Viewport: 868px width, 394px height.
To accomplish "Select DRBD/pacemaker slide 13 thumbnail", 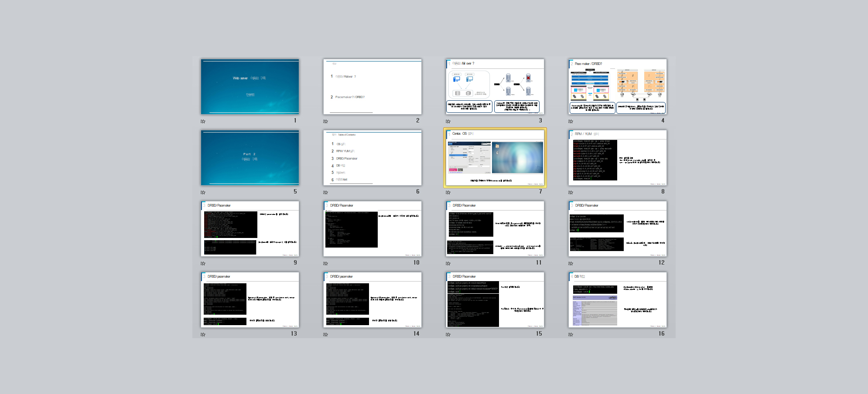I will pos(250,300).
